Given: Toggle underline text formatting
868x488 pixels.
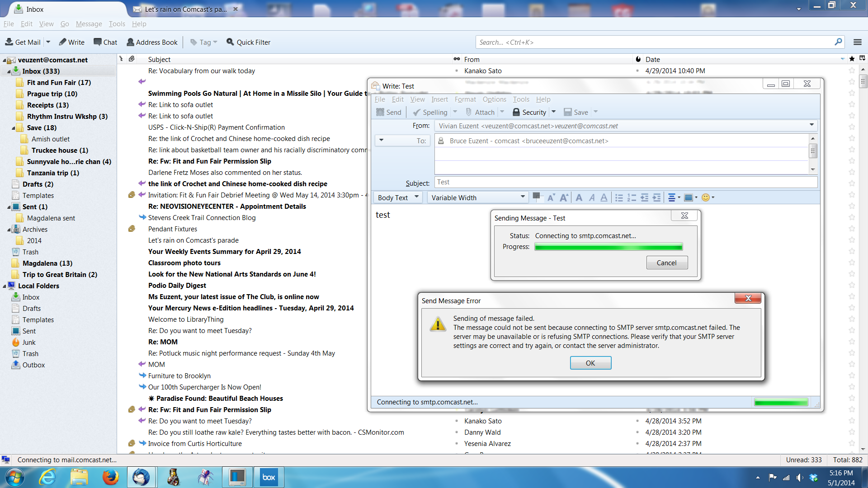Looking at the screenshot, I should point(604,197).
